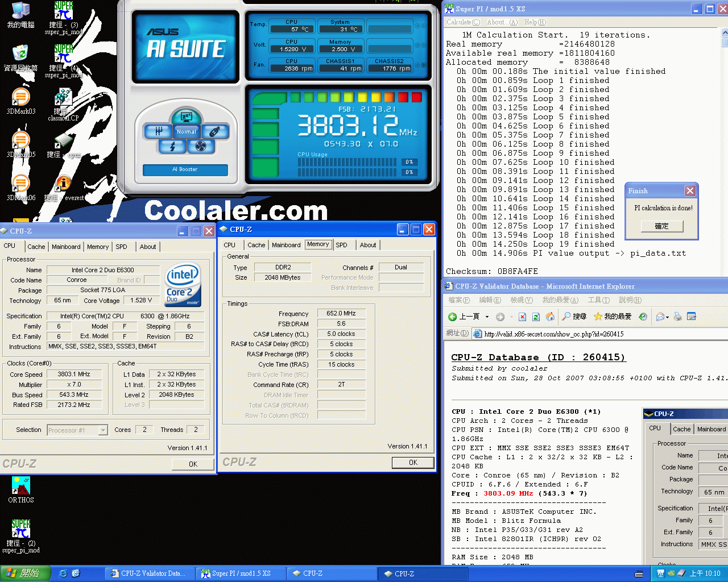Click the Refresh icon in Internet Explorer
This screenshot has width=728, height=582.
point(536,317)
